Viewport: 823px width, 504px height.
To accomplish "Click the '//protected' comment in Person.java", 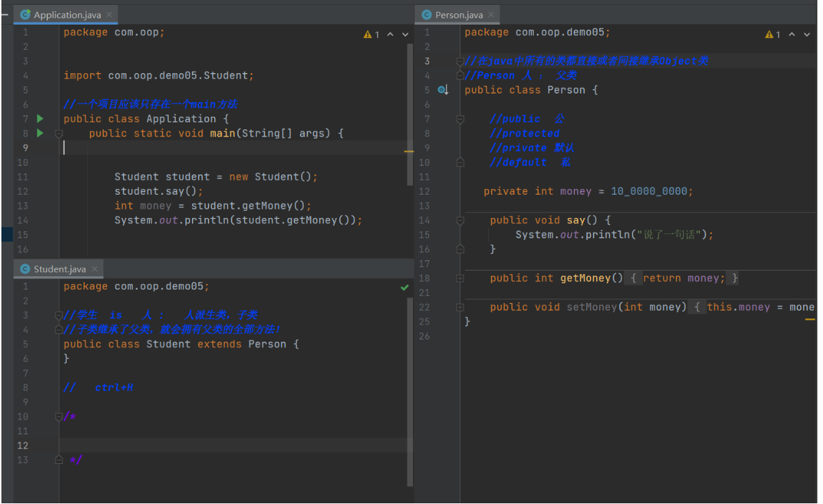I will pos(524,134).
